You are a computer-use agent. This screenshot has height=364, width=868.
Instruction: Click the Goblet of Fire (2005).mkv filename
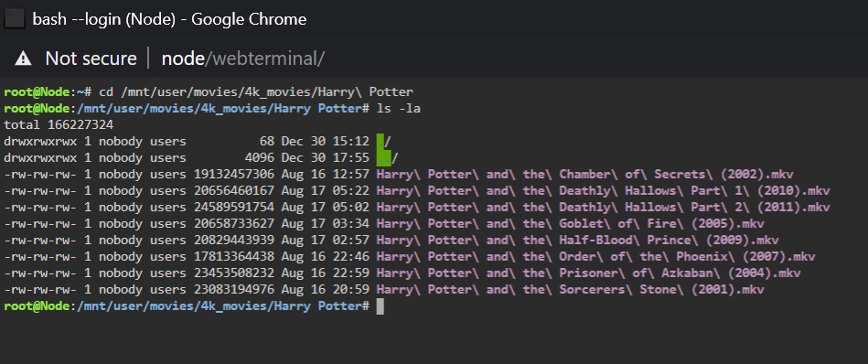(570, 224)
